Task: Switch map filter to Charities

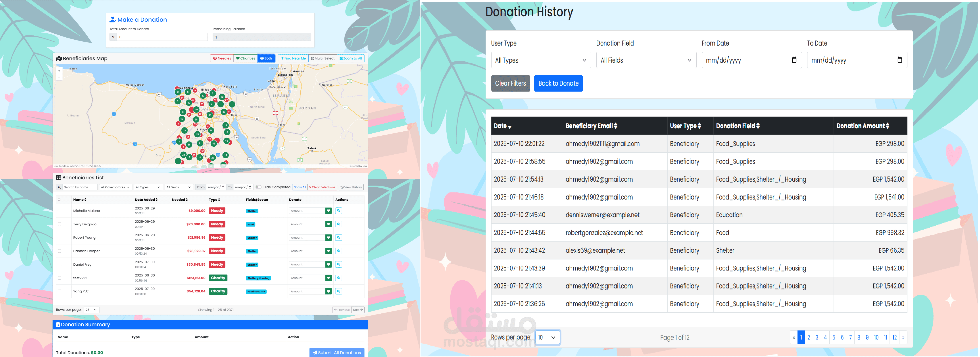Action: point(245,59)
